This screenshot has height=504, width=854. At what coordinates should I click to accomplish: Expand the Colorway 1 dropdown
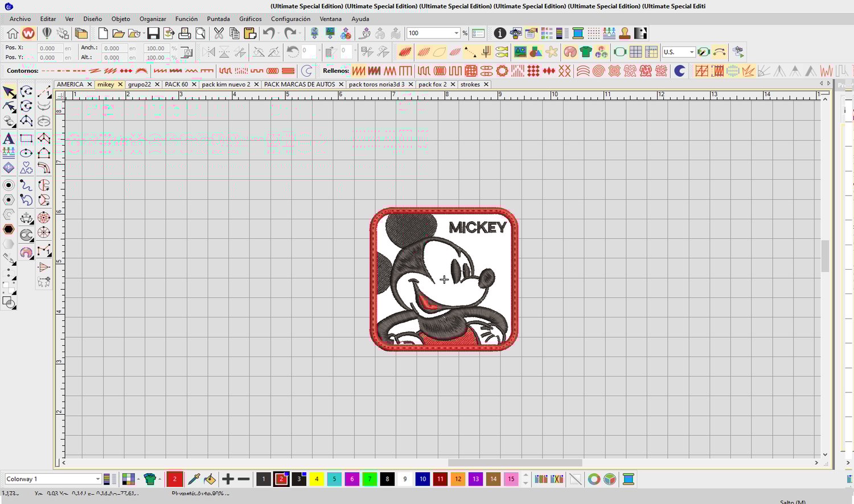tap(97, 479)
